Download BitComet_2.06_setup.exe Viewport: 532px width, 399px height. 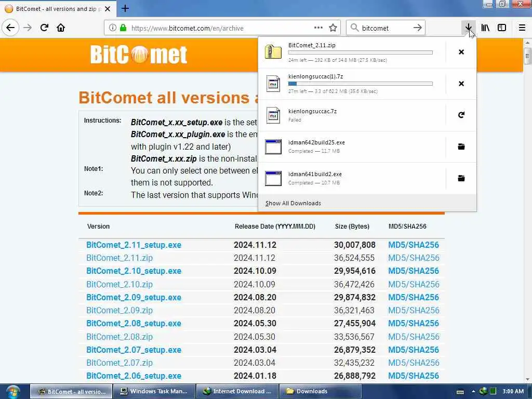click(134, 376)
